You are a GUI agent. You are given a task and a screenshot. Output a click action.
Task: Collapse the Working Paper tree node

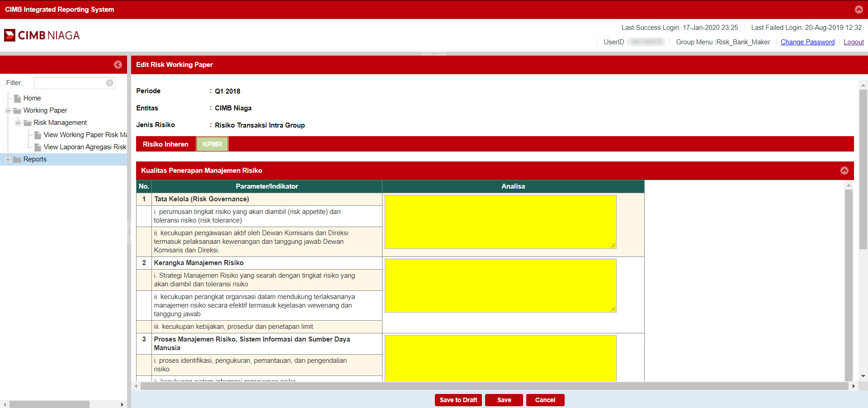tap(8, 110)
